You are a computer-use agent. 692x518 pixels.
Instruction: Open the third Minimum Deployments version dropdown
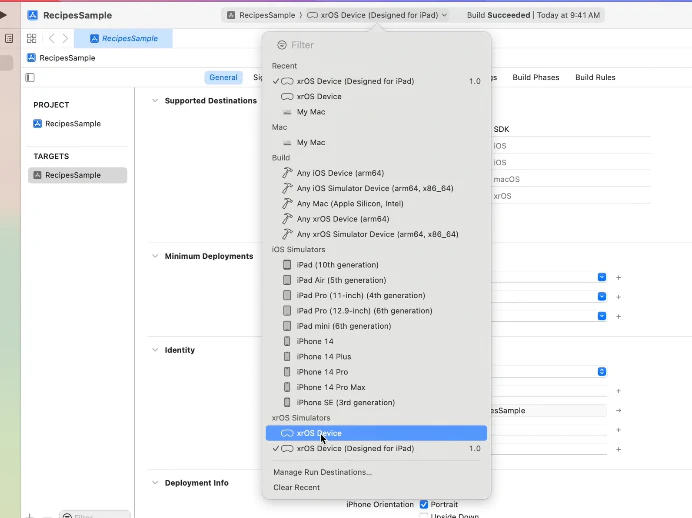click(602, 316)
